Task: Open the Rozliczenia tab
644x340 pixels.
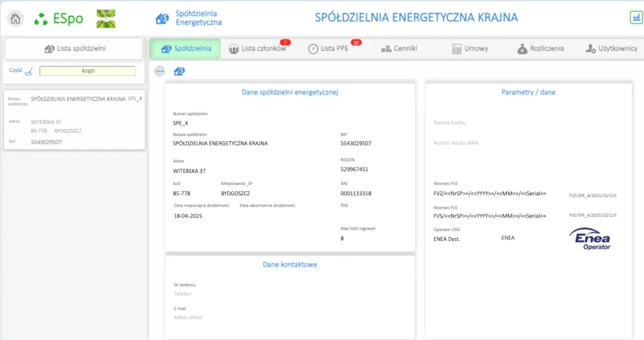Action: coord(540,48)
